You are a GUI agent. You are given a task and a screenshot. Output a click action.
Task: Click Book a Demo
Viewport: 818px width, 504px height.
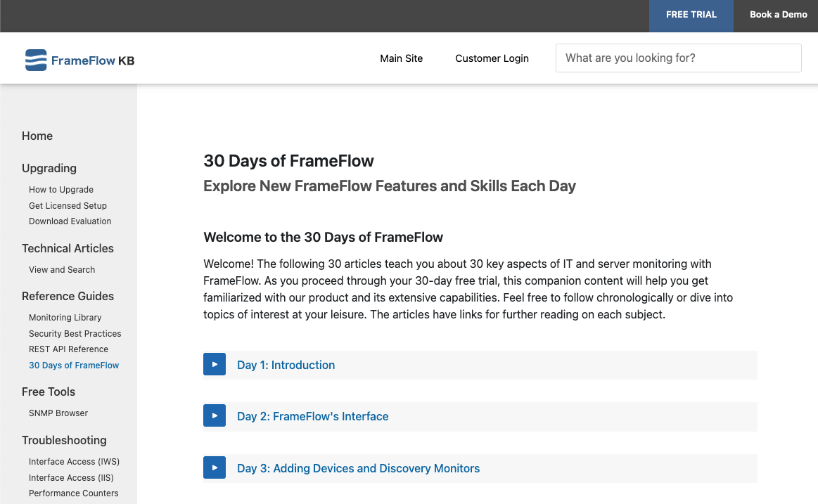[779, 15]
